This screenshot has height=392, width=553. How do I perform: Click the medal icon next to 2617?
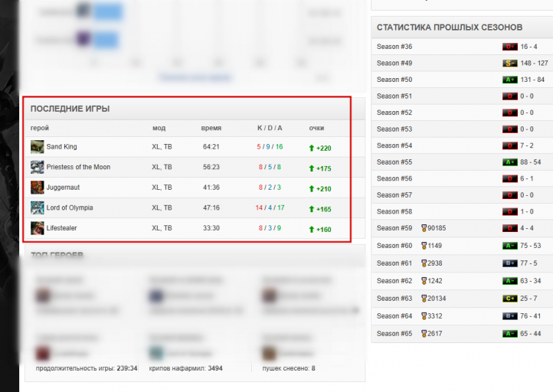[x=424, y=334]
